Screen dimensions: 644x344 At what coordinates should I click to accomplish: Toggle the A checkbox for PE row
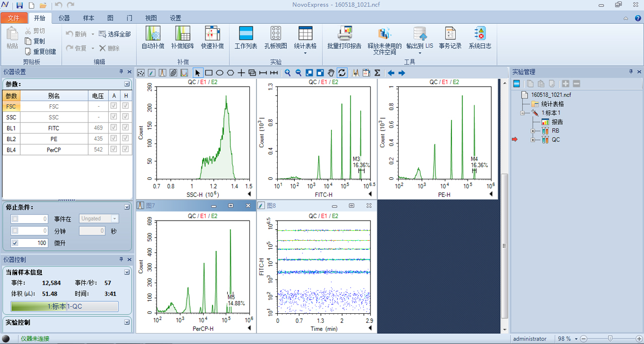(114, 139)
